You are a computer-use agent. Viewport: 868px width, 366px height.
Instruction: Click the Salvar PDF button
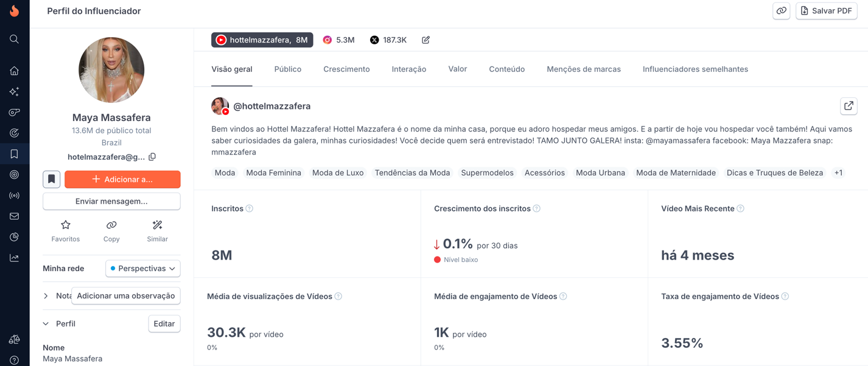pos(826,11)
